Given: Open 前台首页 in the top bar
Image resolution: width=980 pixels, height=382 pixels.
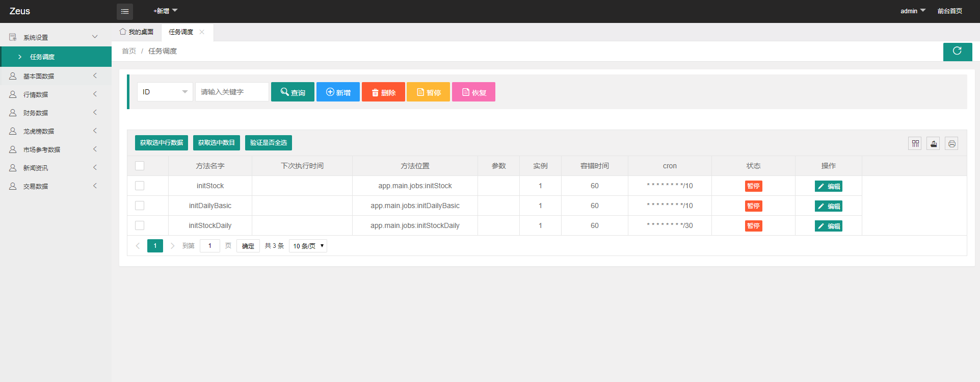Looking at the screenshot, I should point(950,11).
